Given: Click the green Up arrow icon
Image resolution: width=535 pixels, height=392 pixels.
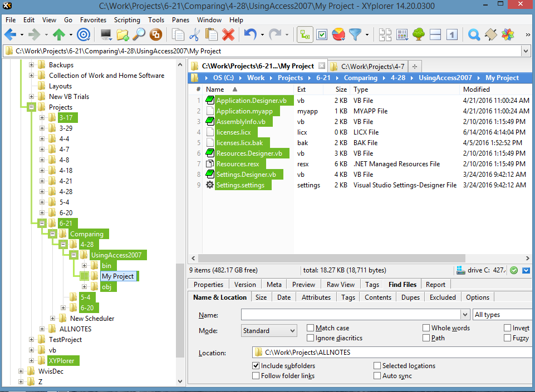Looking at the screenshot, I should tap(58, 34).
